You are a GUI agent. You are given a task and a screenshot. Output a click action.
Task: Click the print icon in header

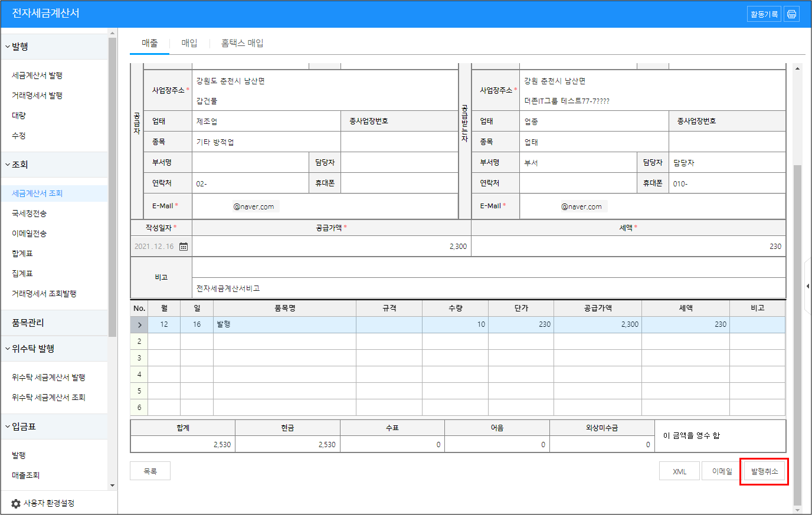point(791,14)
